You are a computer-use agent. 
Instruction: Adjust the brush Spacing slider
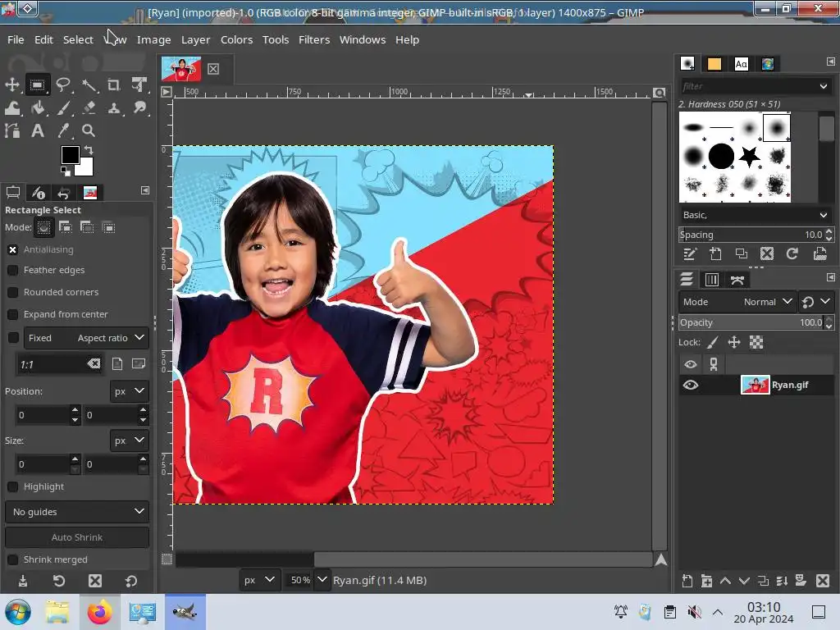point(751,235)
